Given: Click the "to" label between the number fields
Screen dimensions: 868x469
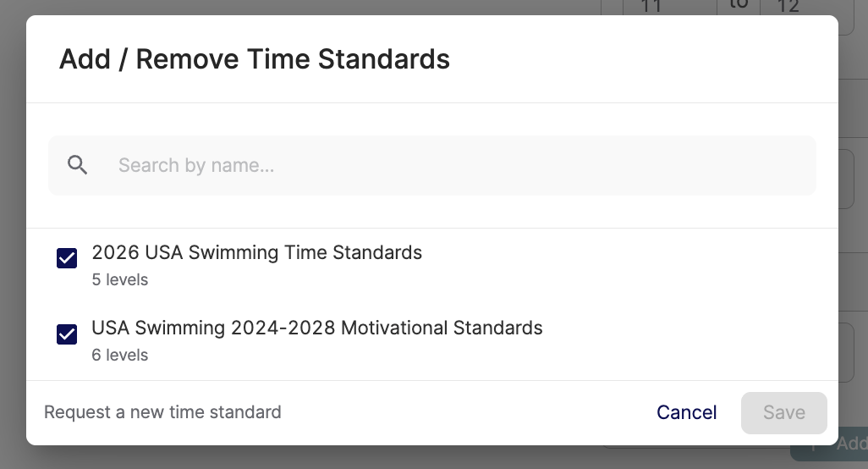Looking at the screenshot, I should [739, 5].
